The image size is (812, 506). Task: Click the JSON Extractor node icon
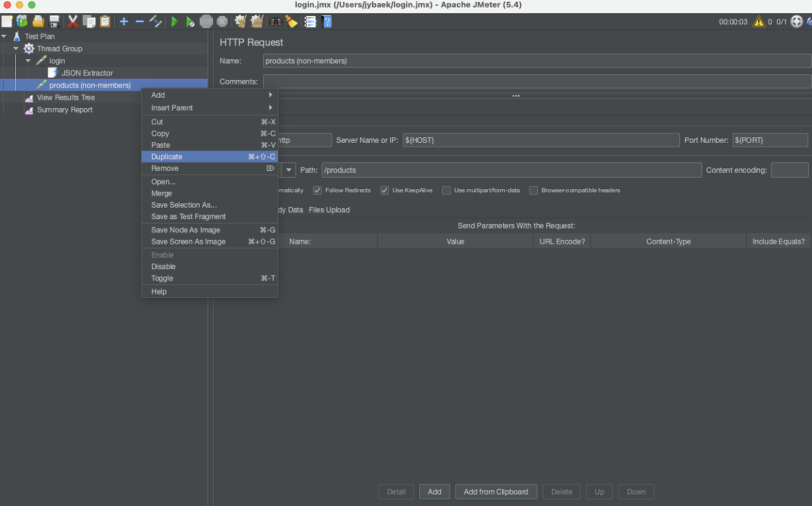tap(53, 73)
